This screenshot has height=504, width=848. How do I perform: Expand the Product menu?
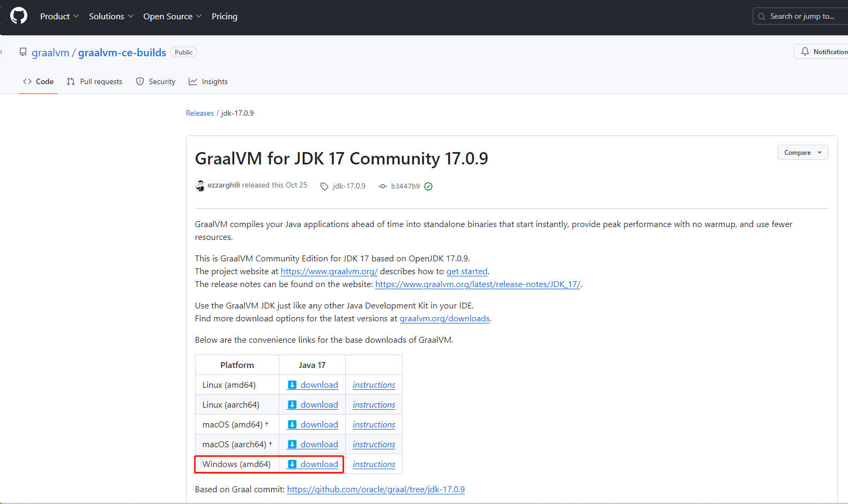tap(59, 17)
